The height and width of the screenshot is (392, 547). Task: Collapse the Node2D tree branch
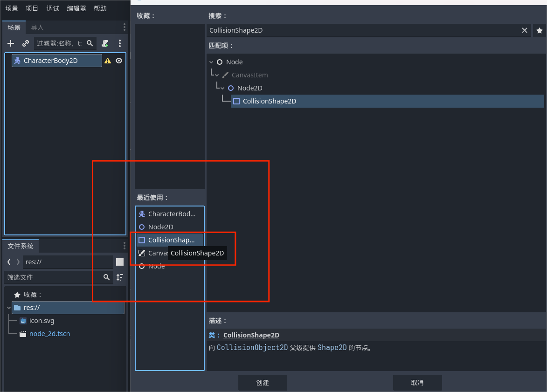[x=223, y=88]
